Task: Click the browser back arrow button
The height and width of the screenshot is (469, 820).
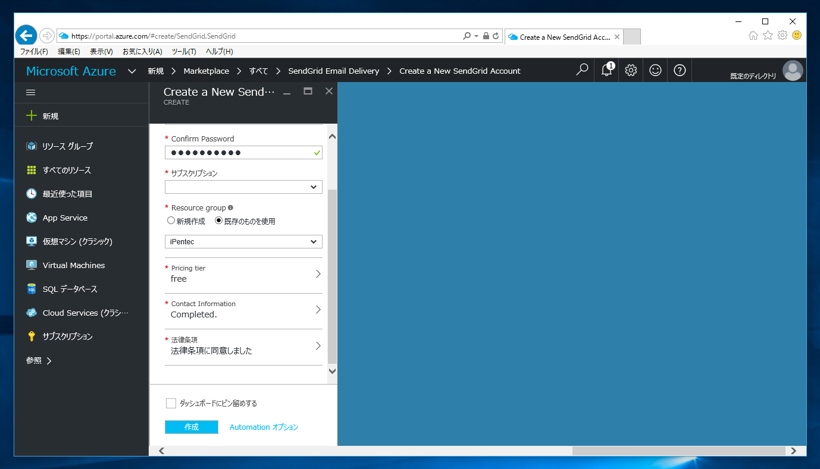Action: click(26, 36)
